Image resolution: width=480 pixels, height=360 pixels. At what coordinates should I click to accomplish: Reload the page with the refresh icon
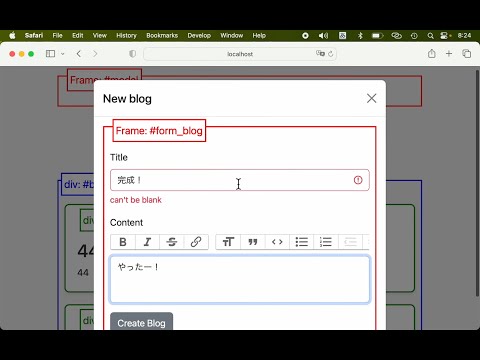pos(331,54)
